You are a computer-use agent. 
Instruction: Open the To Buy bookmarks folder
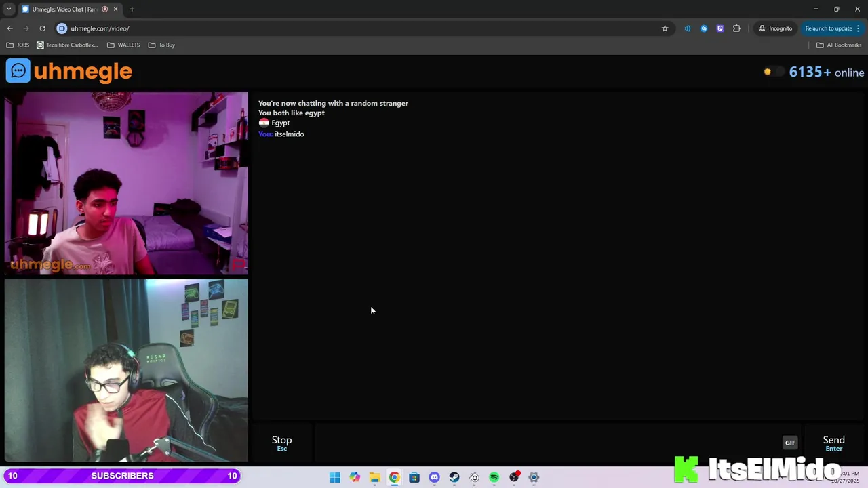(x=161, y=45)
